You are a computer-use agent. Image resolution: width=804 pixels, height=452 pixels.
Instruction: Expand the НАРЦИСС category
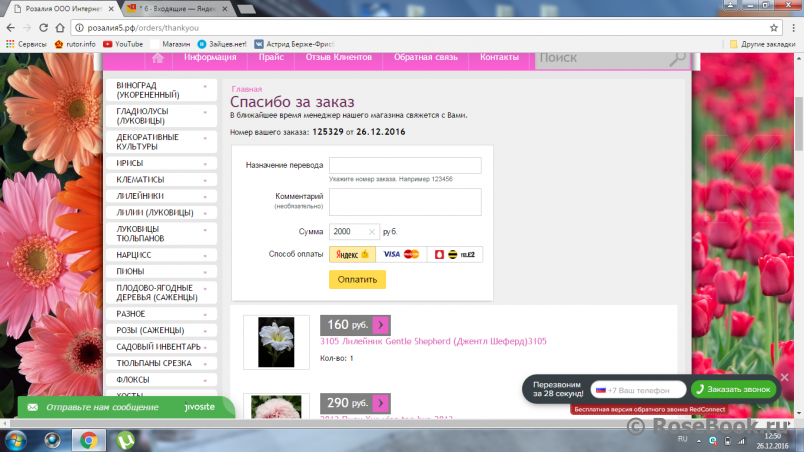(205, 256)
